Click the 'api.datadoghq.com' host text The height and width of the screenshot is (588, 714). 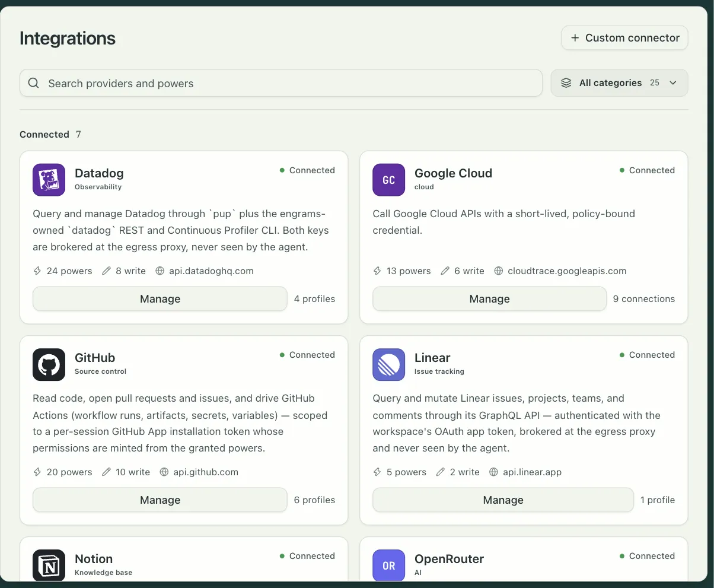(x=211, y=271)
